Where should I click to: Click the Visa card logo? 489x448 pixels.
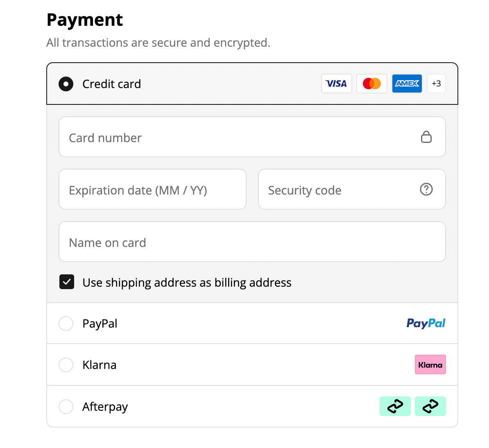click(336, 84)
